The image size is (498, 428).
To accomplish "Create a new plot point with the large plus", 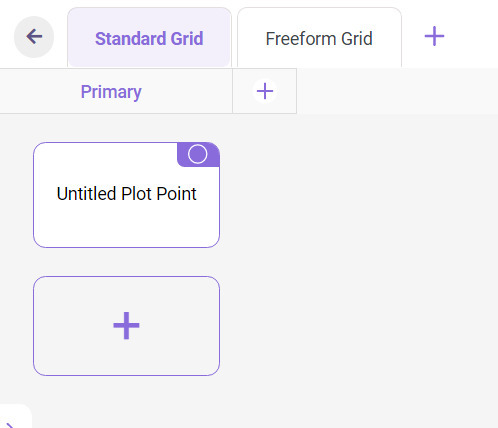I will [126, 326].
